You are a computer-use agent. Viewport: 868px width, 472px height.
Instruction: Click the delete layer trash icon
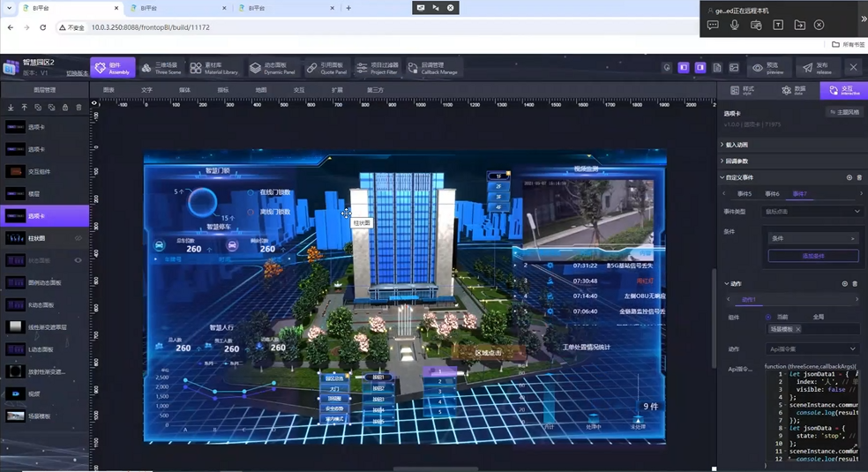79,108
